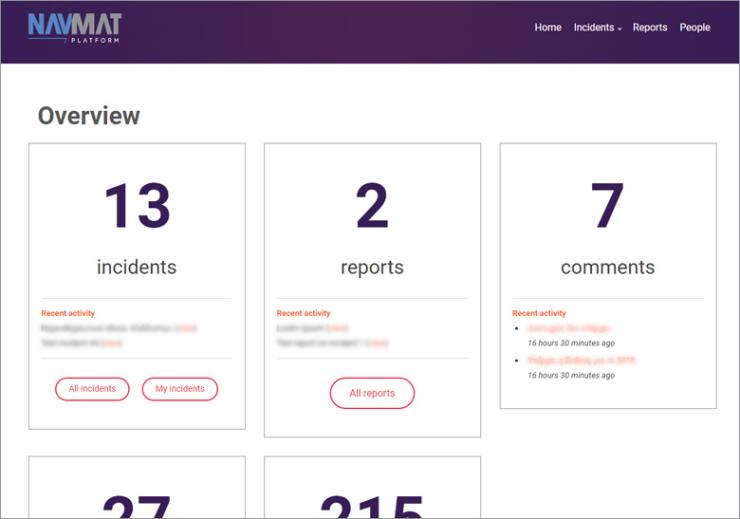The height and width of the screenshot is (519, 740).
Task: Open the People navigation item
Action: 695,27
